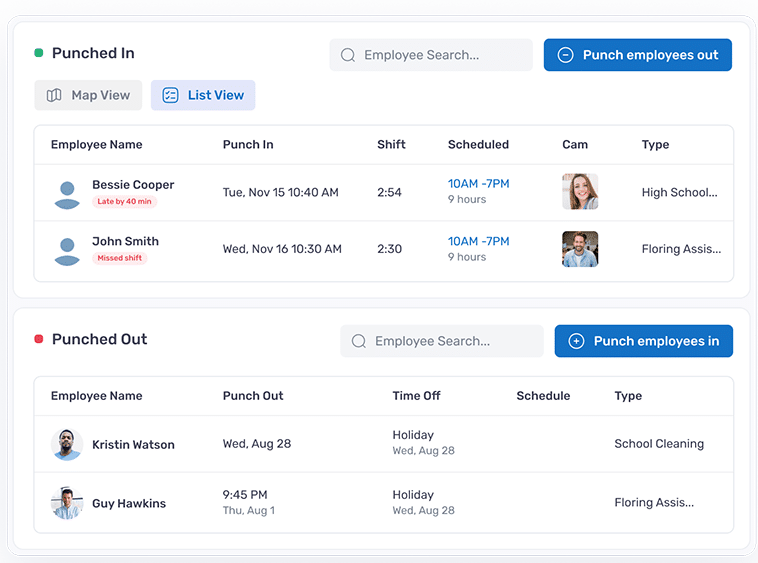Click magnifier icon in Punched Out search
The height and width of the screenshot is (563, 758).
pos(359,341)
